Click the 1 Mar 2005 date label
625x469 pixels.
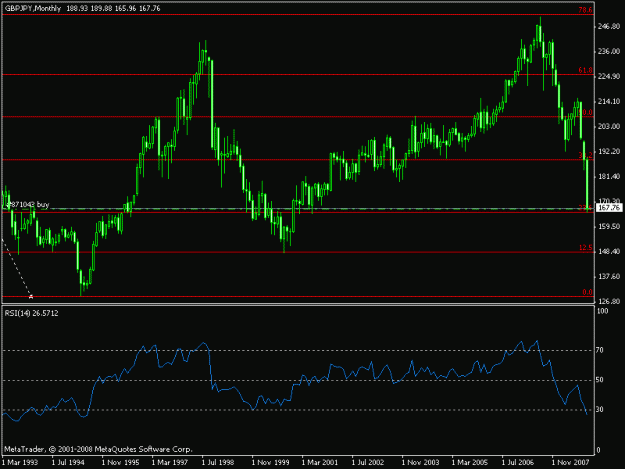coord(470,463)
